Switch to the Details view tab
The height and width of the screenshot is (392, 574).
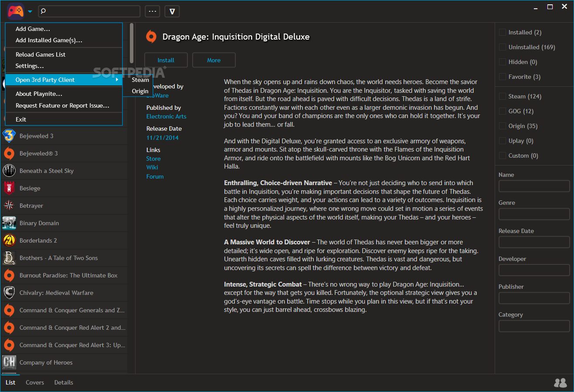click(x=64, y=382)
